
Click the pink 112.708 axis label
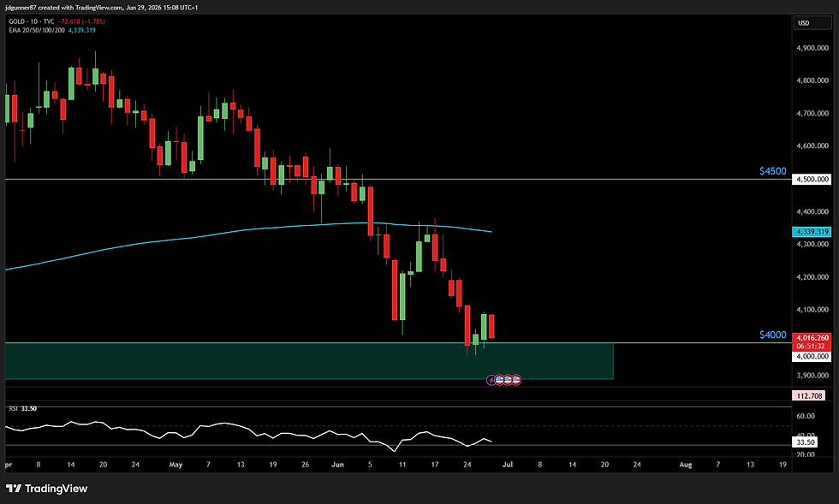[x=809, y=396]
